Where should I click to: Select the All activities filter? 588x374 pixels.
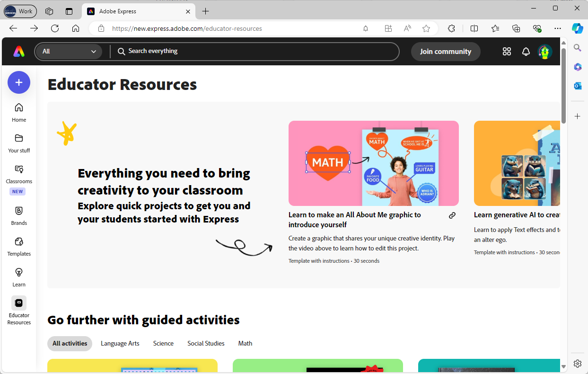click(x=70, y=344)
